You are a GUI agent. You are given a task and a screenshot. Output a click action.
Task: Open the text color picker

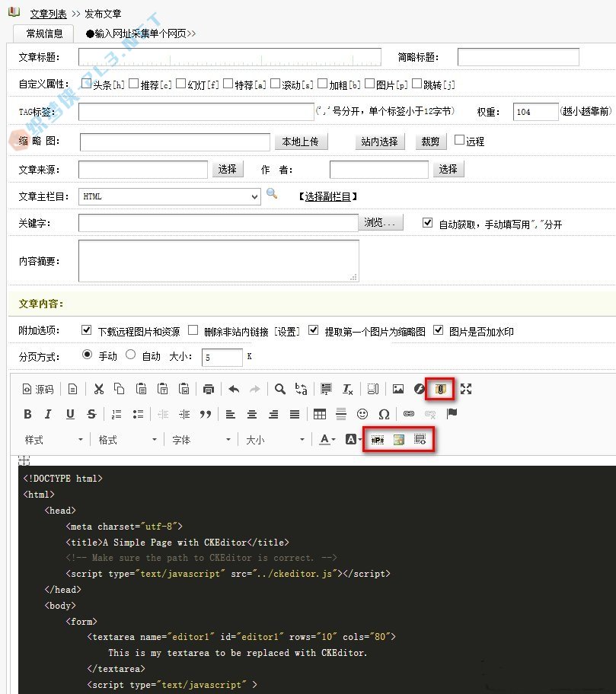tap(327, 440)
